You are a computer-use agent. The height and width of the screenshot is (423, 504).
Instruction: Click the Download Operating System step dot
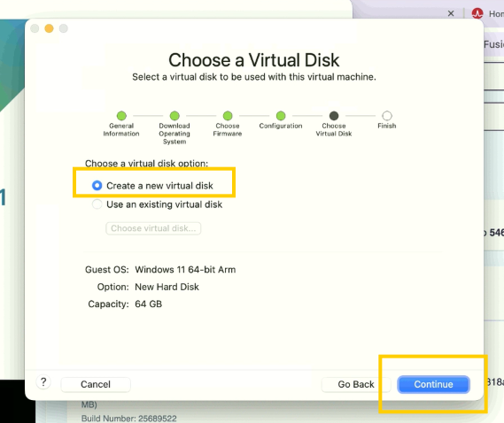point(174,116)
